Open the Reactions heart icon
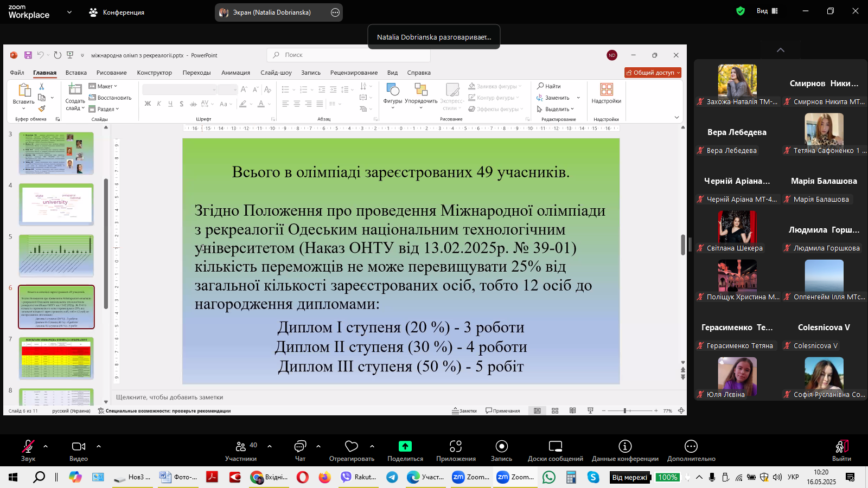 pyautogui.click(x=352, y=446)
